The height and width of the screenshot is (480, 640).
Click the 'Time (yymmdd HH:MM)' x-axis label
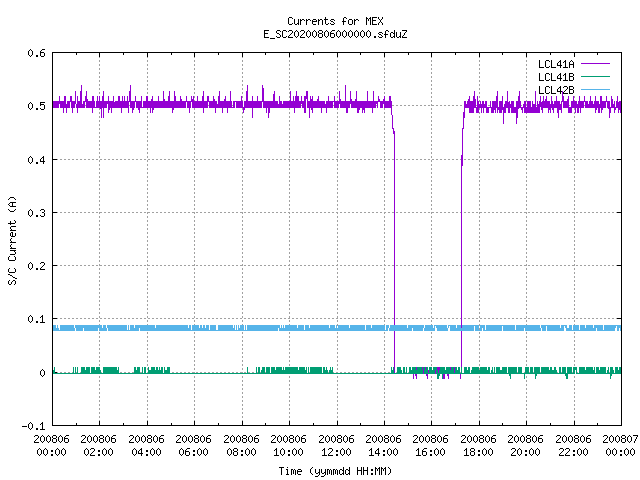coord(335,471)
